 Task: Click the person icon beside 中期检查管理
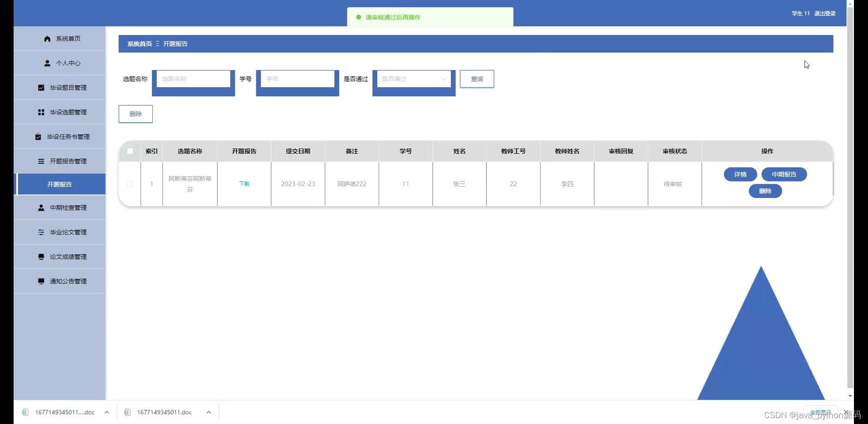tap(41, 207)
